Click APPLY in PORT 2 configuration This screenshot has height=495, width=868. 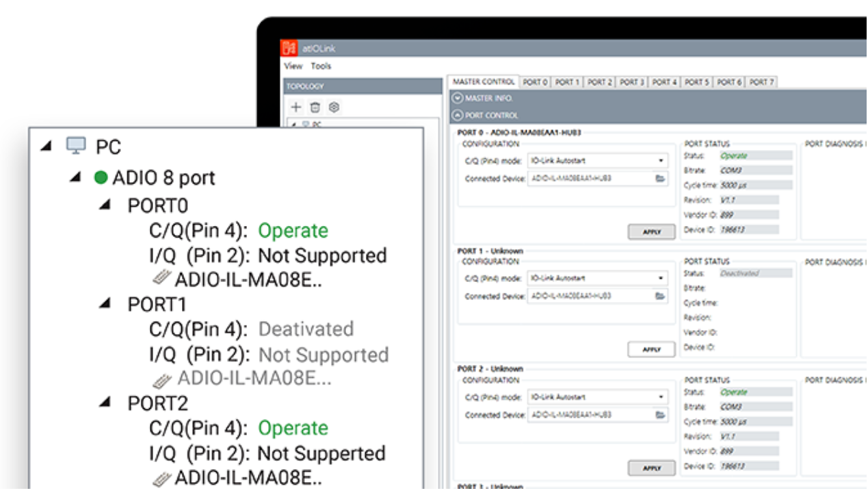[x=651, y=468]
